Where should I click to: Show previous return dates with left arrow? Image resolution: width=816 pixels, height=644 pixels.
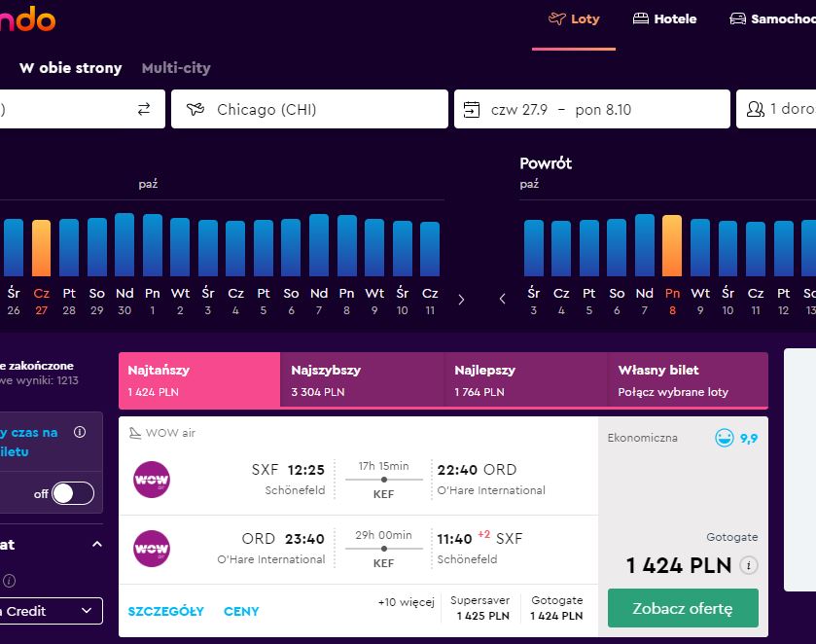[x=502, y=299]
